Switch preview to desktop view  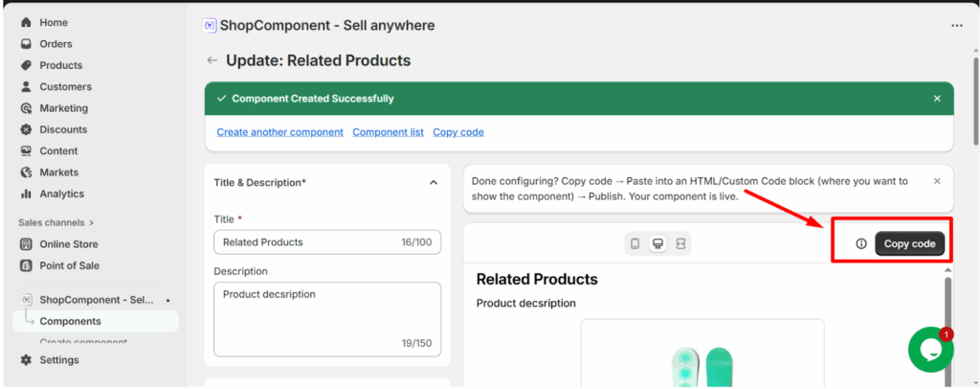click(657, 244)
